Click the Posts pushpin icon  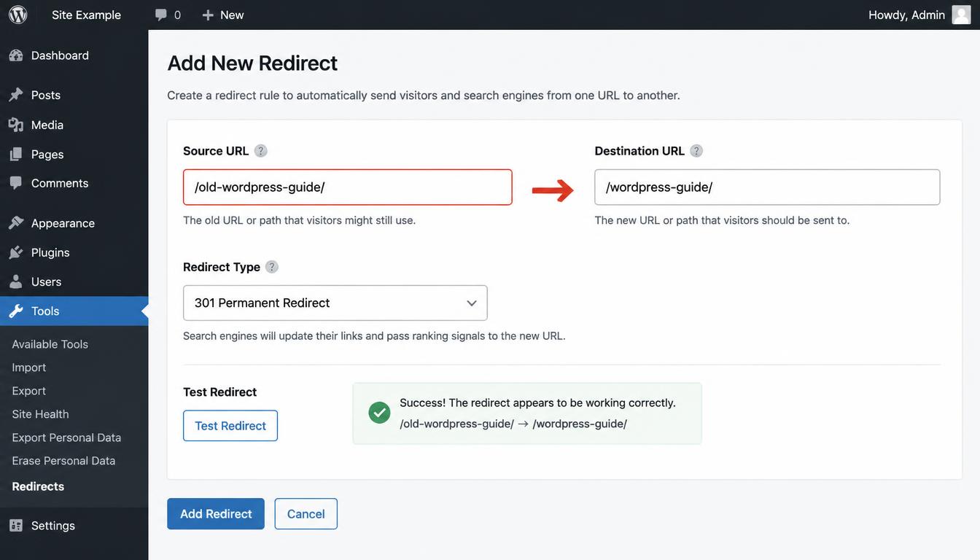[x=15, y=95]
